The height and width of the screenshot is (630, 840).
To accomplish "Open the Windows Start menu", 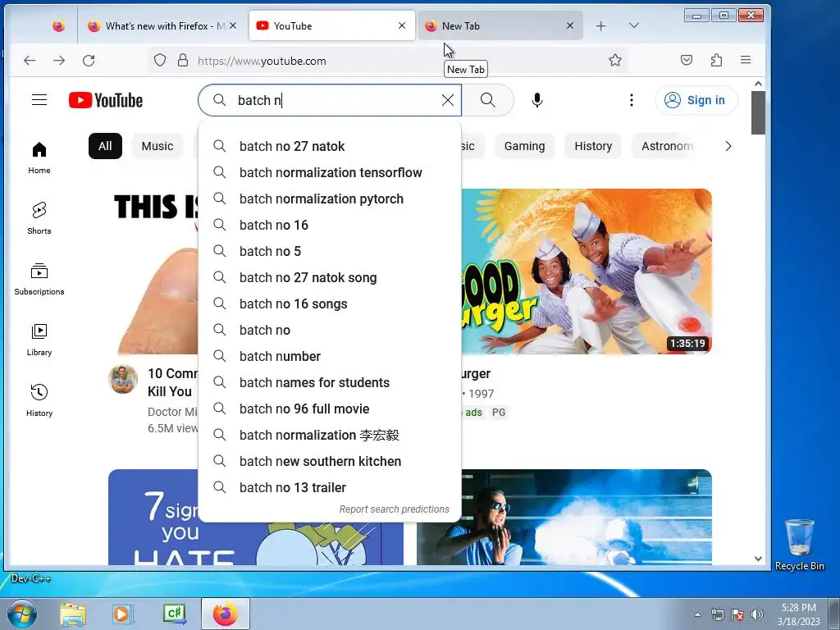I will click(x=21, y=614).
